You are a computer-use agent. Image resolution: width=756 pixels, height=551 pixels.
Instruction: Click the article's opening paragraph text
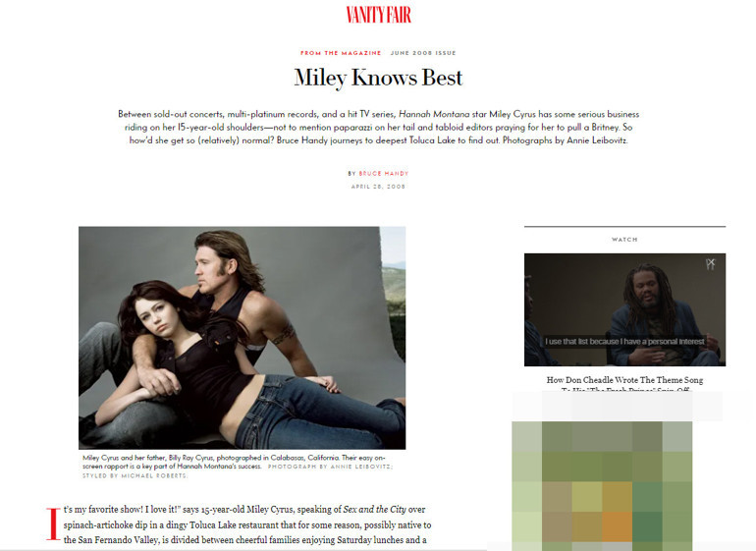[246, 524]
